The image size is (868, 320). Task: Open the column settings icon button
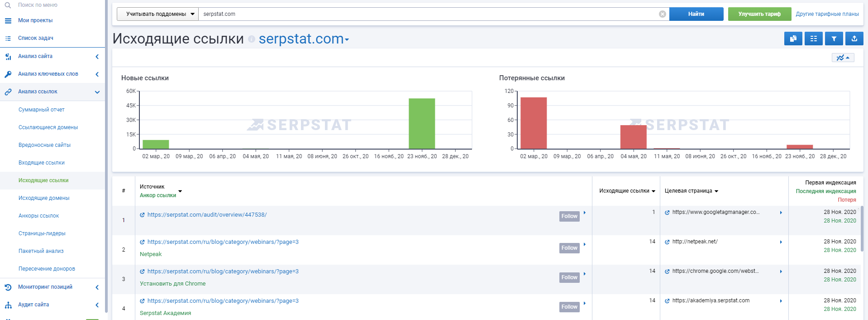pos(814,39)
